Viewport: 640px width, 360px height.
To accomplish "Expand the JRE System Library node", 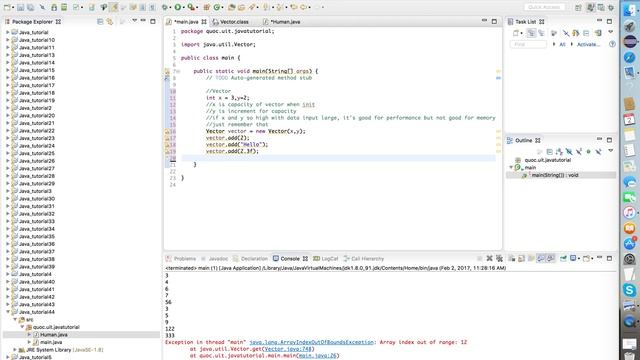I will tap(15, 350).
